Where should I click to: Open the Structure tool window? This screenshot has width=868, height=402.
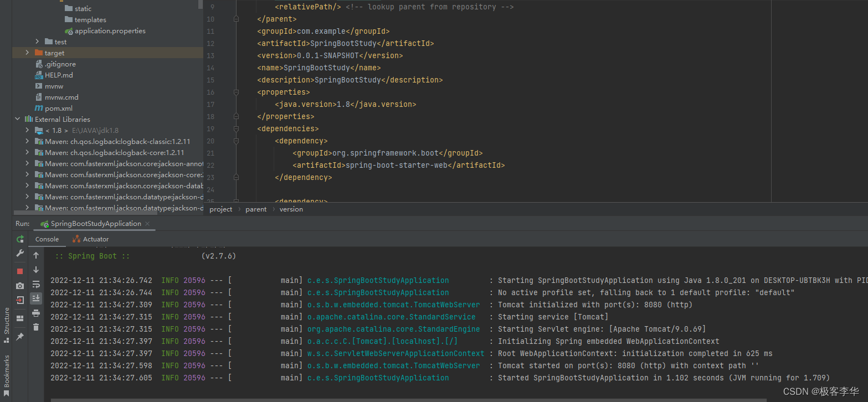pos(6,321)
